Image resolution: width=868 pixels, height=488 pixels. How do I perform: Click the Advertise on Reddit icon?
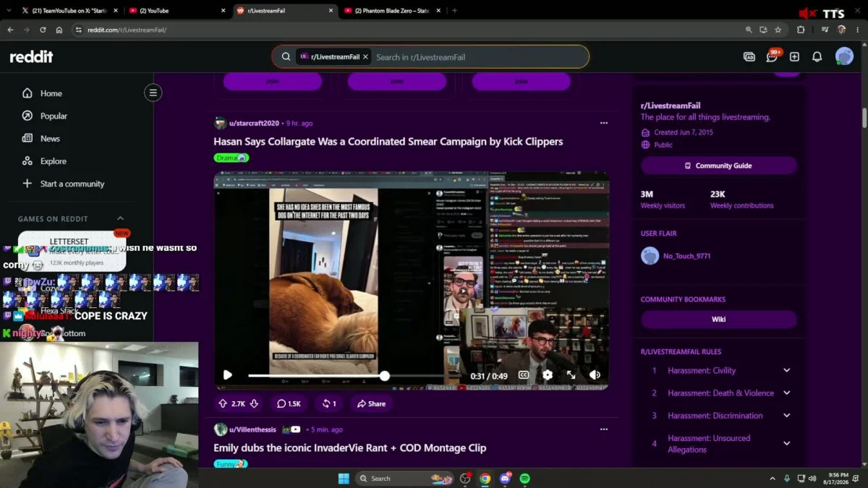[749, 56]
